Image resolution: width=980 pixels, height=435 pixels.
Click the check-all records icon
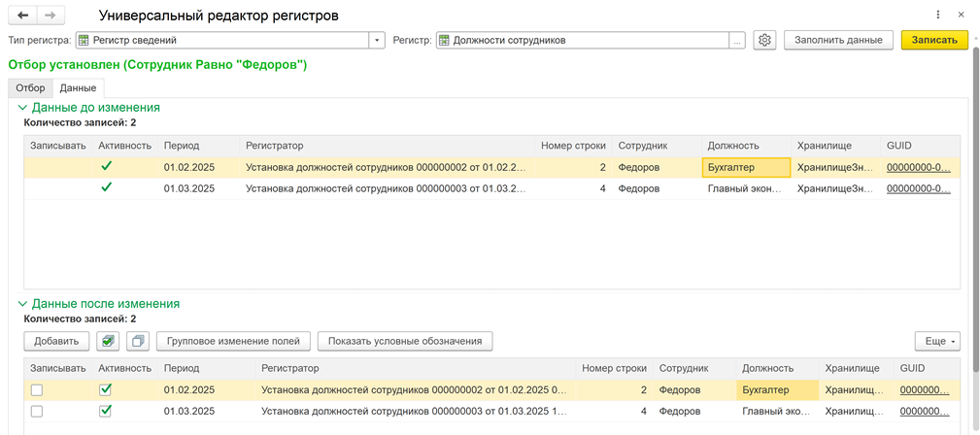click(x=109, y=341)
